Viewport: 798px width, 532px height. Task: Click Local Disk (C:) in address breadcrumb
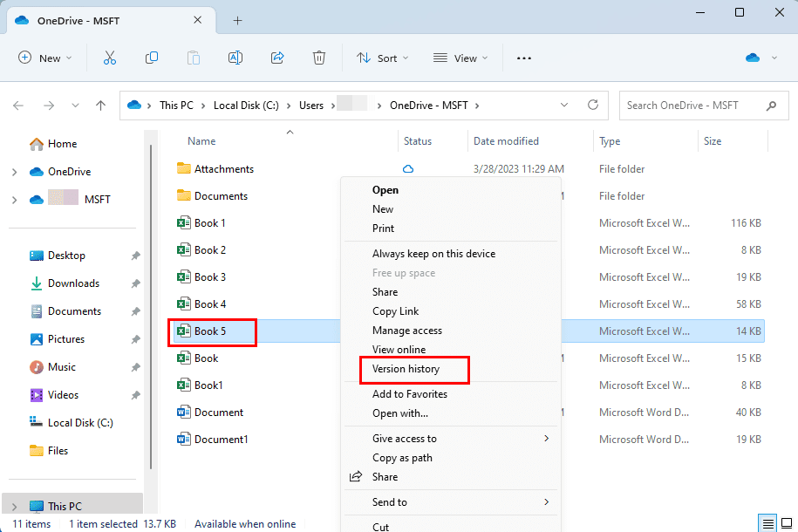(x=246, y=106)
